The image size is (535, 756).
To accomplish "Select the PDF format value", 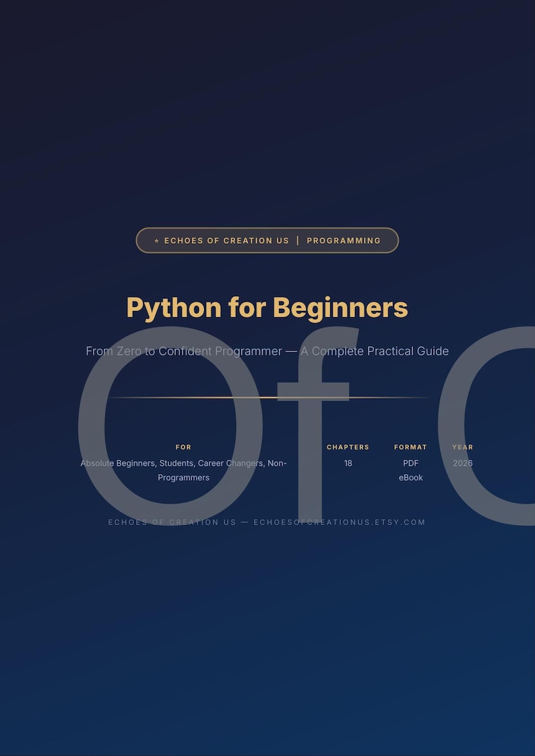I will coord(410,463).
